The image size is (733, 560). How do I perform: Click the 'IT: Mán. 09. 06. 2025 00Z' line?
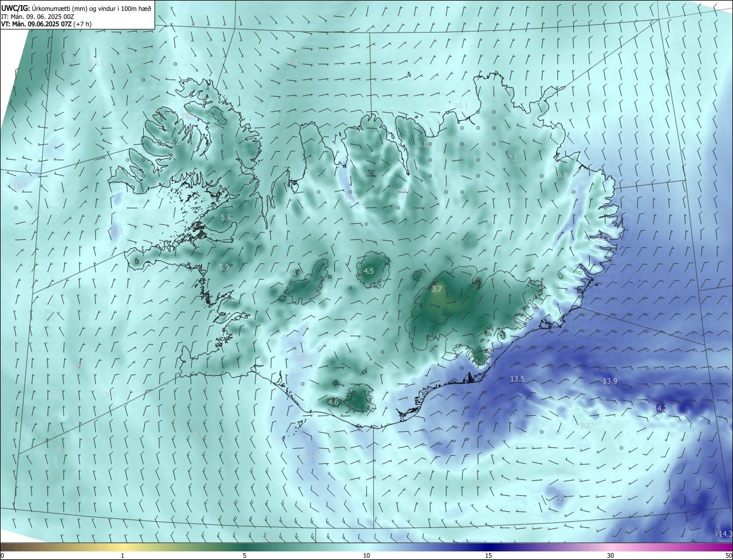(38, 17)
